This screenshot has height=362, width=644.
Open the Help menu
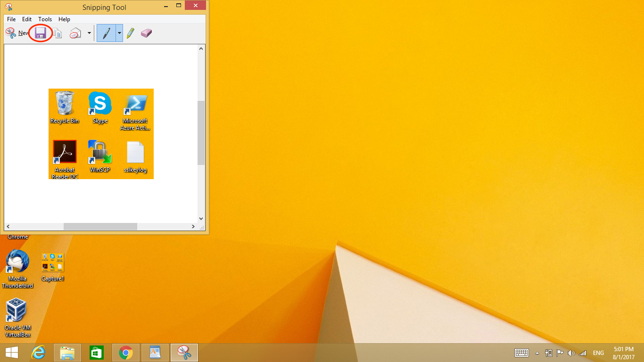coord(64,19)
